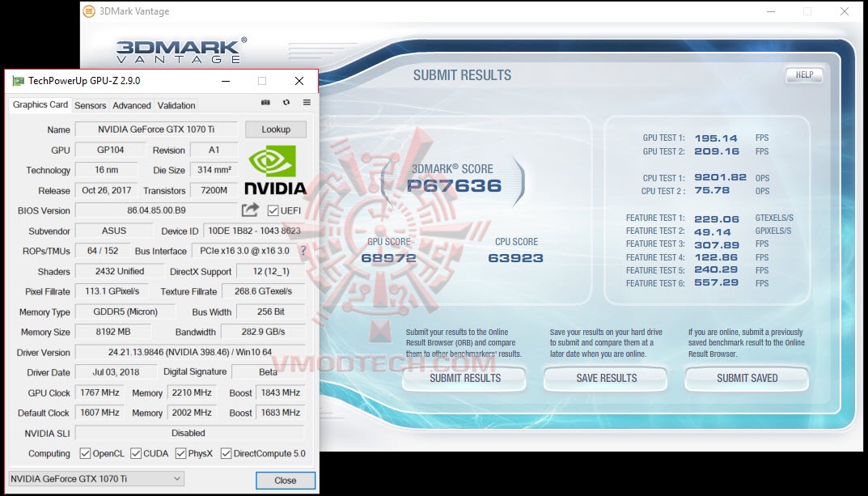This screenshot has height=496, width=868.
Task: Click the Release field Oct 26, 2017
Action: coord(106,190)
